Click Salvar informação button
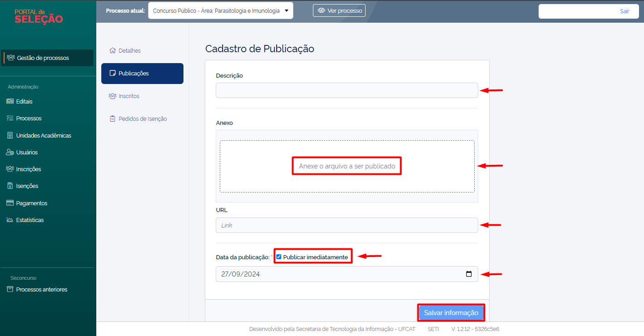The height and width of the screenshot is (336, 644). pos(451,313)
